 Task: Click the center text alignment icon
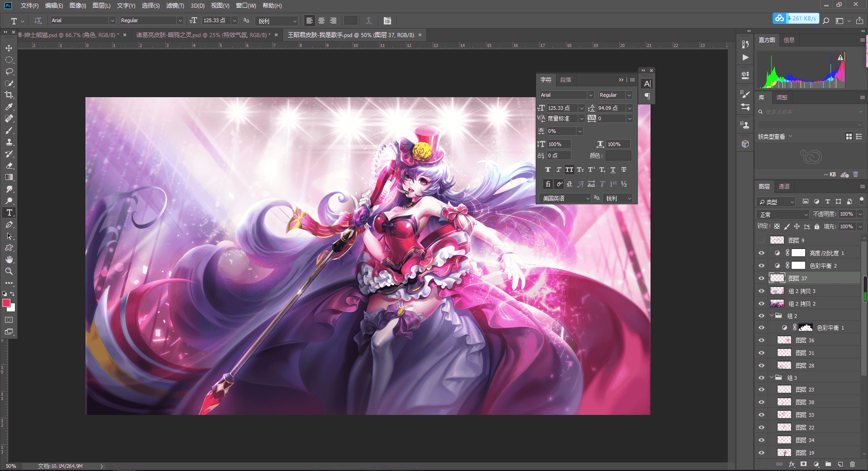(321, 21)
